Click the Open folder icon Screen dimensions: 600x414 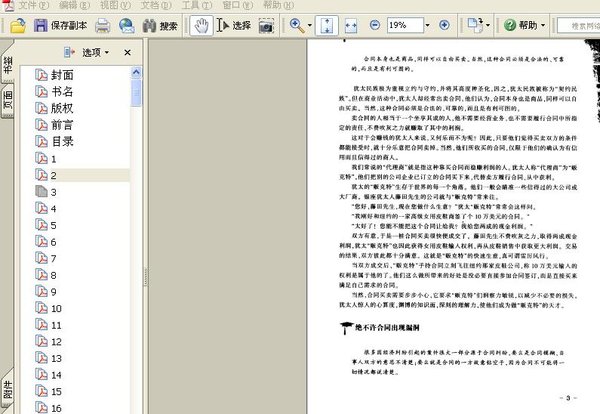click(17, 25)
